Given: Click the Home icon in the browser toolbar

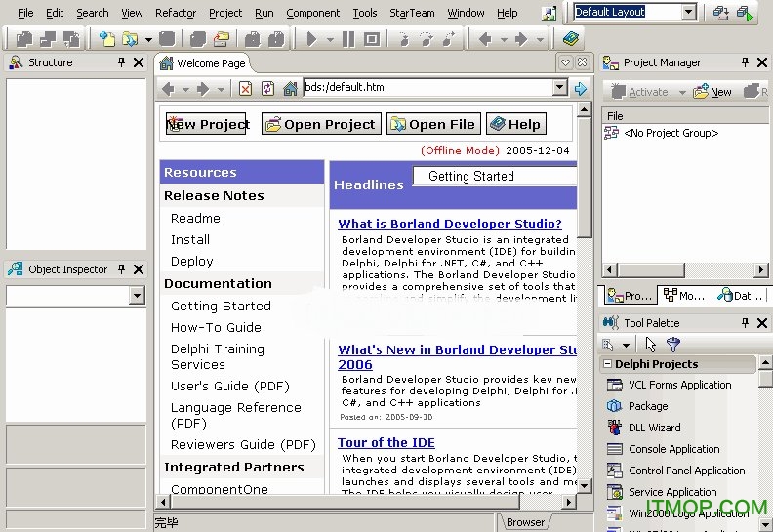Looking at the screenshot, I should 290,88.
